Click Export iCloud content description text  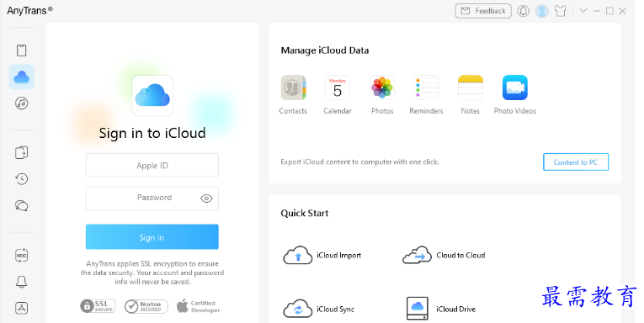click(x=359, y=161)
